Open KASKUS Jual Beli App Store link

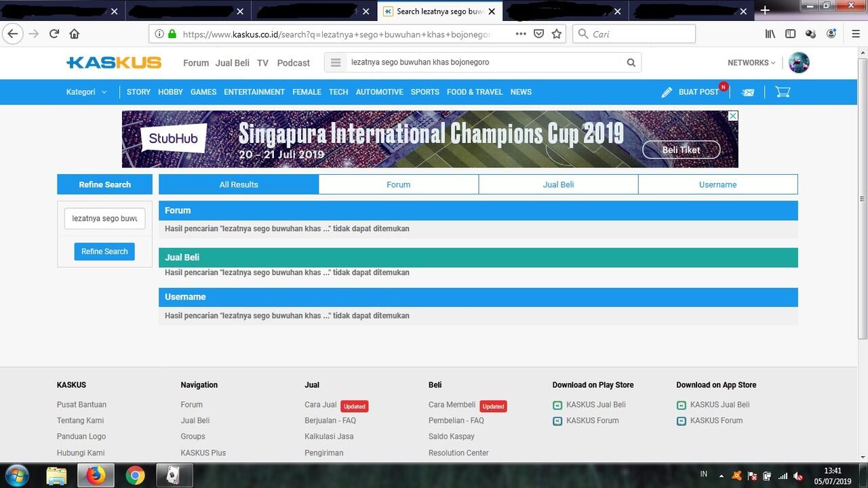720,405
